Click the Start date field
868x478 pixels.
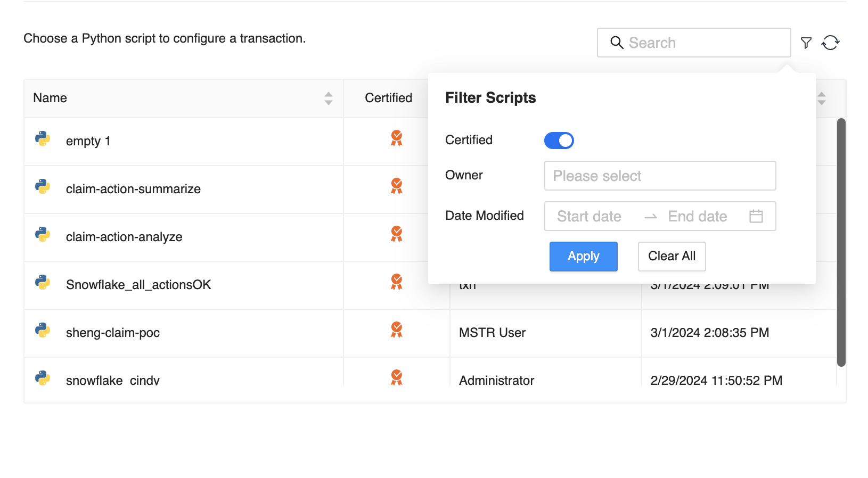[589, 216]
